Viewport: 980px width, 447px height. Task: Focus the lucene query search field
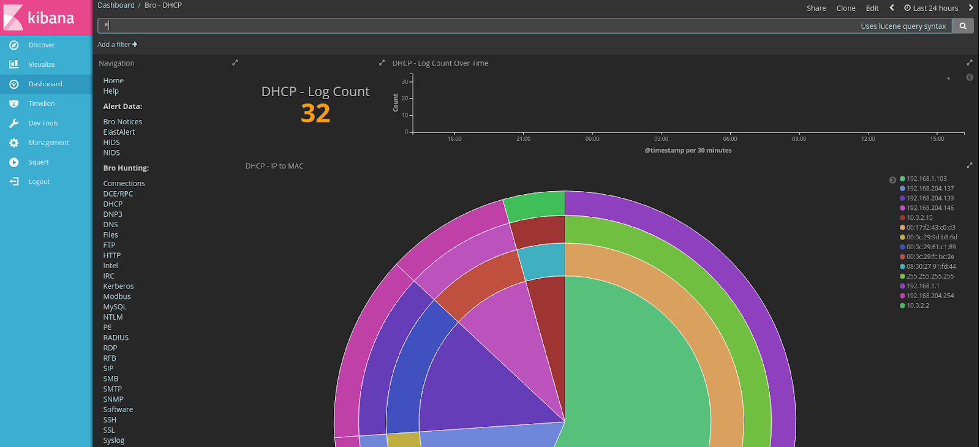click(478, 26)
